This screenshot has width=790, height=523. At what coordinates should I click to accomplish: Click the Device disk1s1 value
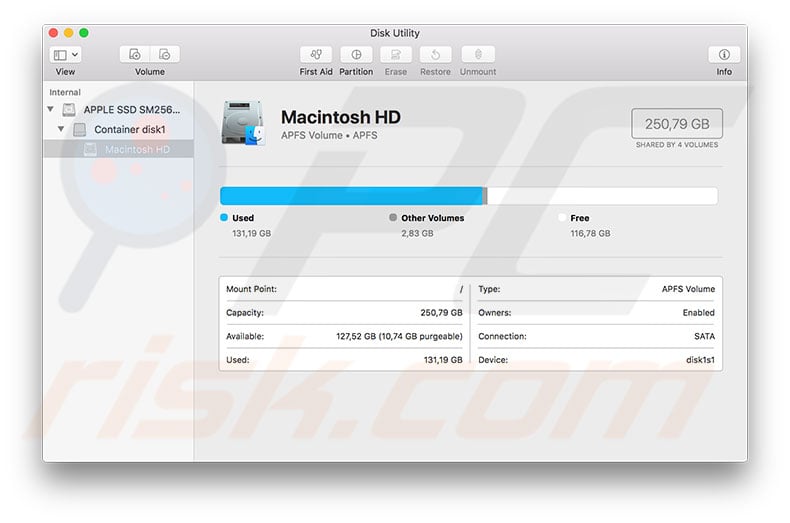coord(700,360)
